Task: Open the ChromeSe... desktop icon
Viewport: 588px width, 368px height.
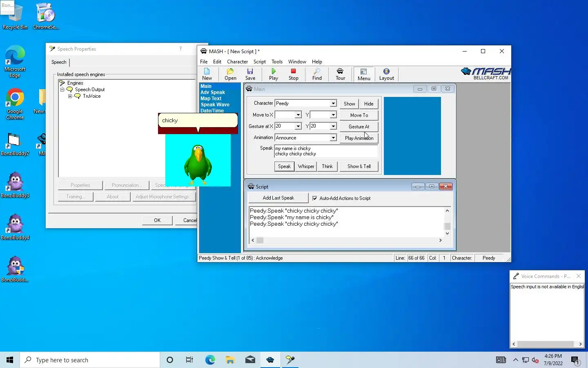Action: pyautogui.click(x=46, y=16)
